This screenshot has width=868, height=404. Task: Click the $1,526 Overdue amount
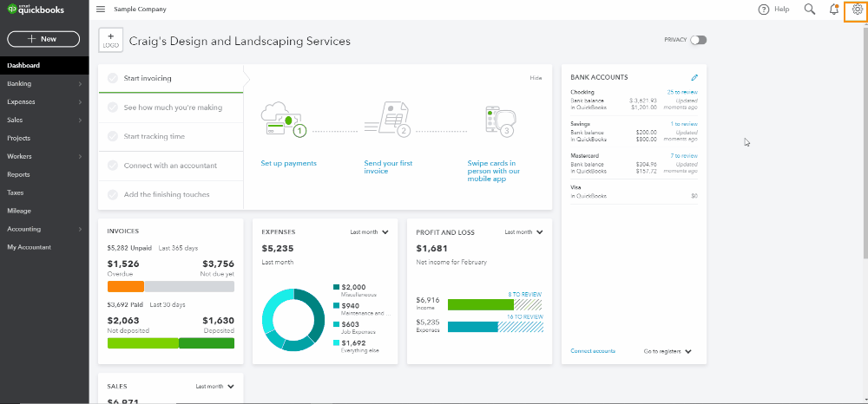pyautogui.click(x=123, y=264)
